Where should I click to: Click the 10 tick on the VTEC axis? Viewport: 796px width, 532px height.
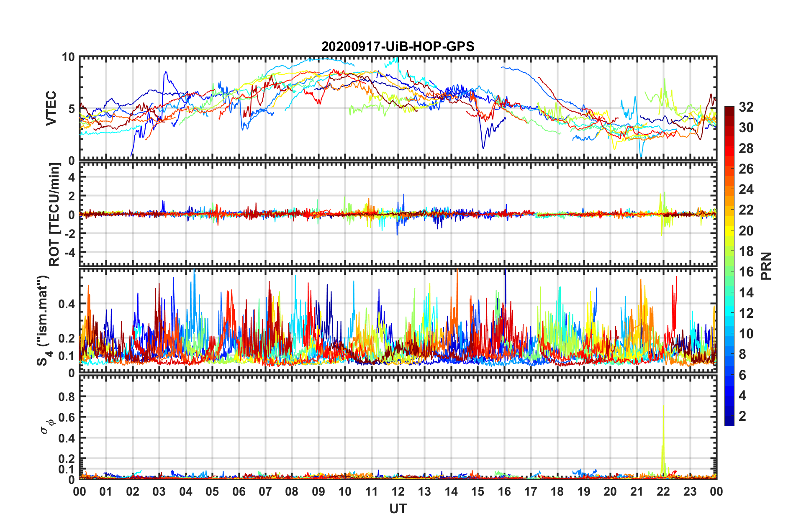tap(69, 57)
